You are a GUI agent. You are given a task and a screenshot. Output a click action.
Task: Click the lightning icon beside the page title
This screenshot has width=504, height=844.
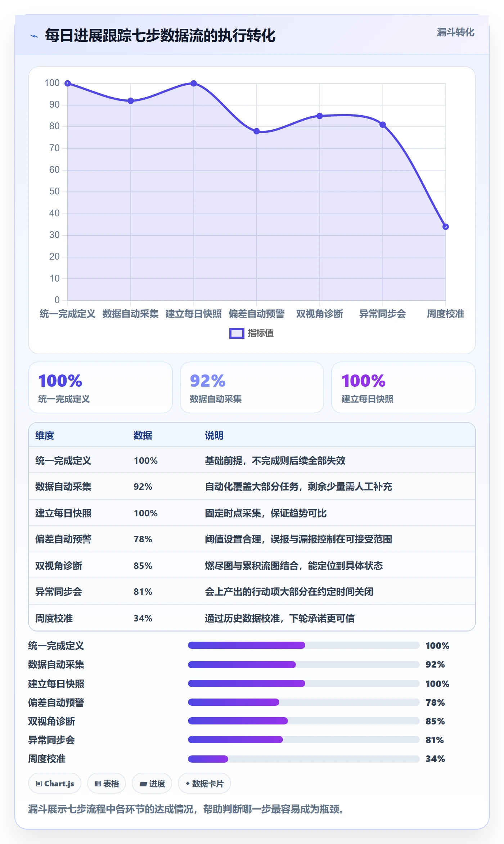pyautogui.click(x=34, y=36)
